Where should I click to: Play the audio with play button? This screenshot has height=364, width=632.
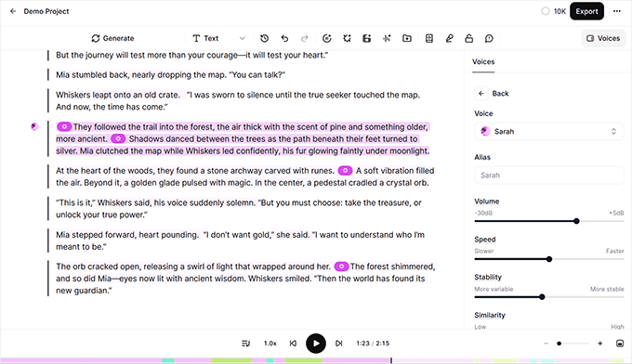316,344
